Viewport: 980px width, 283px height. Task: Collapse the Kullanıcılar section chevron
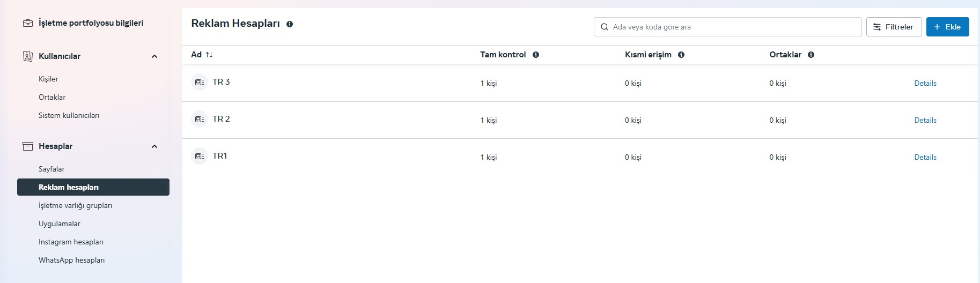tap(154, 56)
